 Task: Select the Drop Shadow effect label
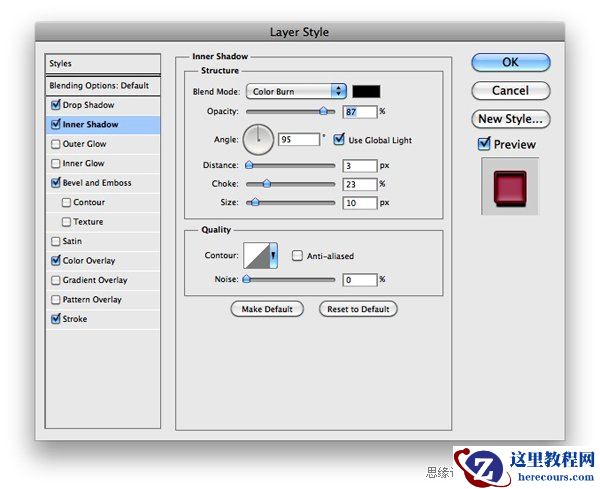tap(88, 105)
